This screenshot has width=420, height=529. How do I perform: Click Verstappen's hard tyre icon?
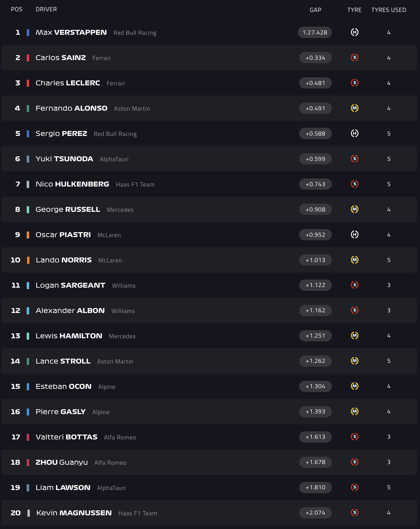coord(355,32)
